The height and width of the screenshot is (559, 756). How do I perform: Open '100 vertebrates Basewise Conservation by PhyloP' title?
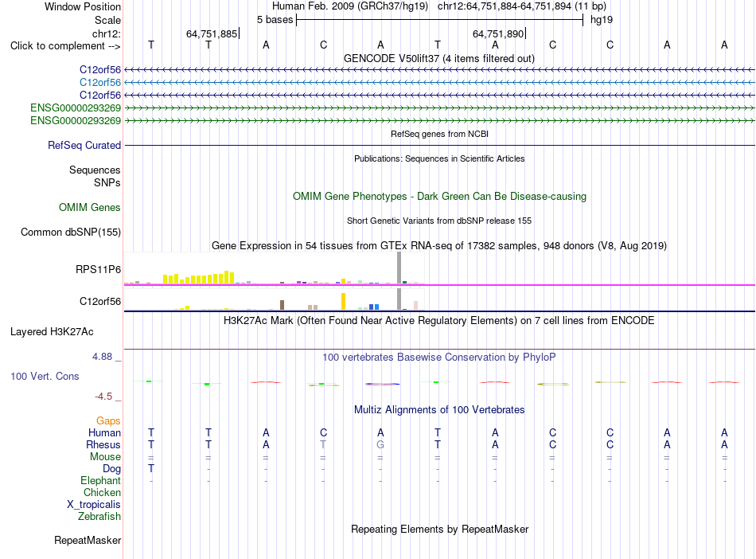point(438,358)
